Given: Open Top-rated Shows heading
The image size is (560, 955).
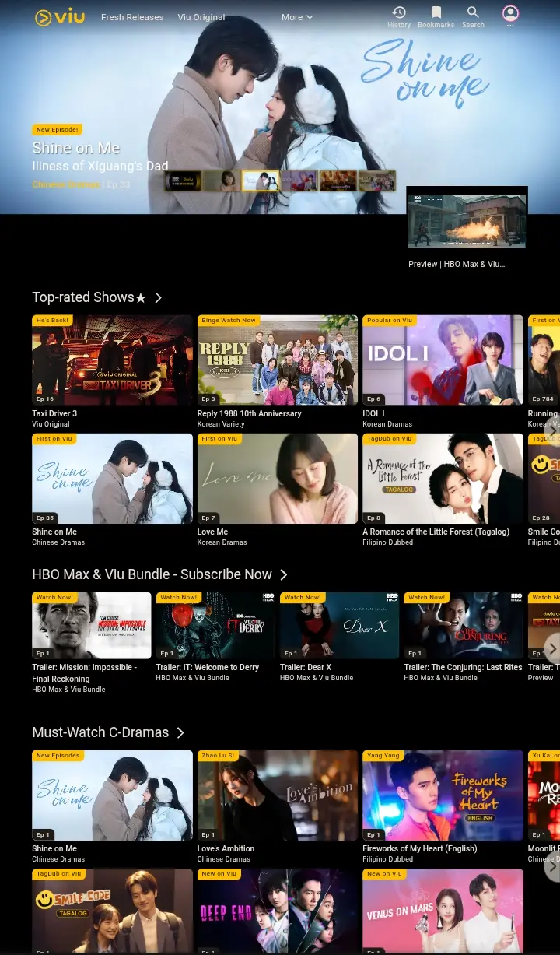Looking at the screenshot, I should (89, 297).
